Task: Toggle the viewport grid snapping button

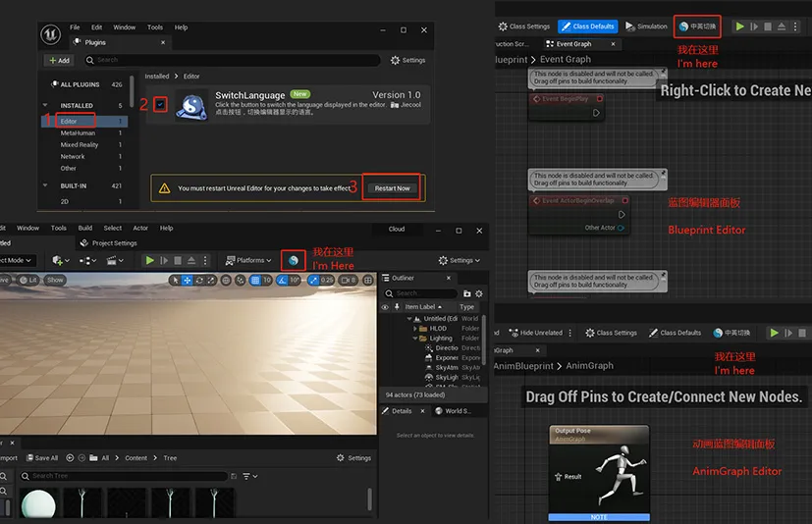Action: (254, 280)
